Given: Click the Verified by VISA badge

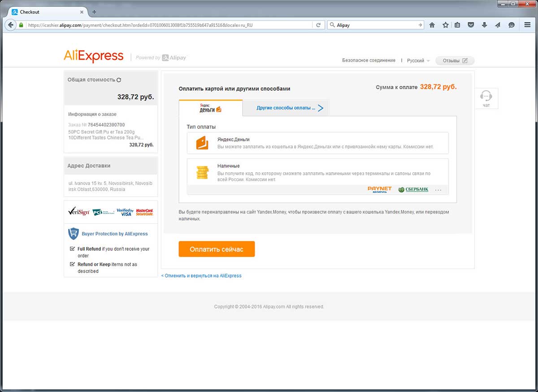Looking at the screenshot, I should [x=125, y=212].
